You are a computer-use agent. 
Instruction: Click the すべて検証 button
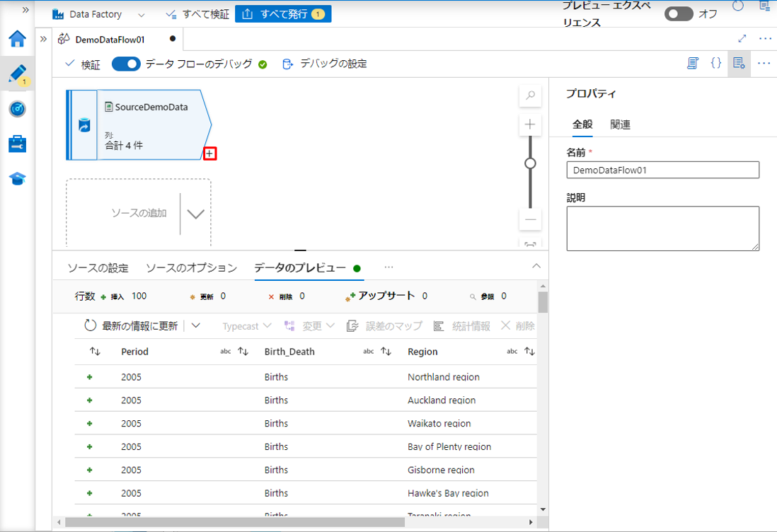pyautogui.click(x=197, y=14)
